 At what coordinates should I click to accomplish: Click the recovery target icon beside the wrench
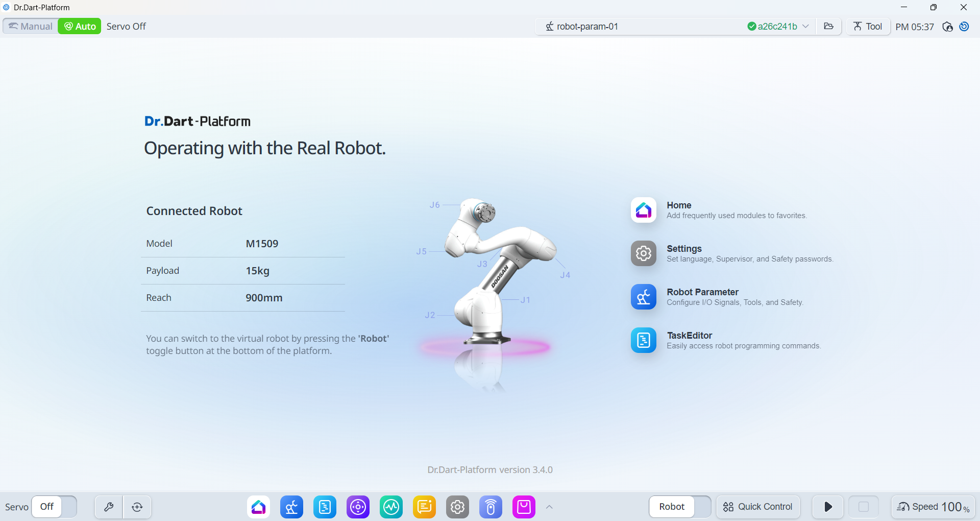[x=137, y=507]
